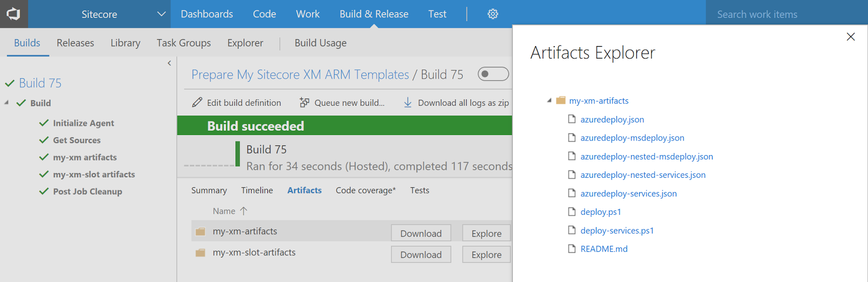Viewport: 868px width, 282px height.
Task: Close the Artifacts Explorer panel
Action: 851,37
